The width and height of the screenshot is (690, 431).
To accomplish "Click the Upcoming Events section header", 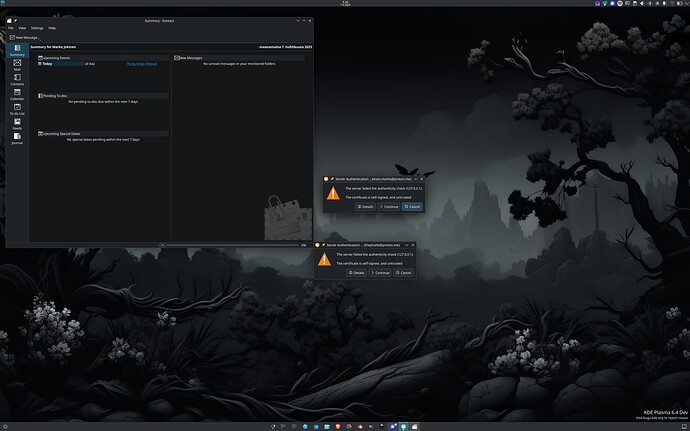I will pos(103,58).
